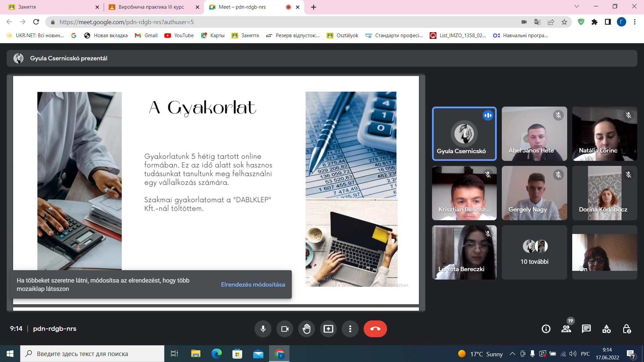Toggle the camera on or off
The width and height of the screenshot is (644, 362).
[x=285, y=329]
